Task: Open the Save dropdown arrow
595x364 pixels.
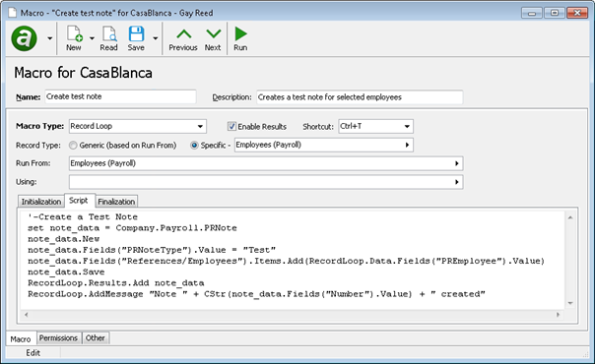Action: pos(156,38)
